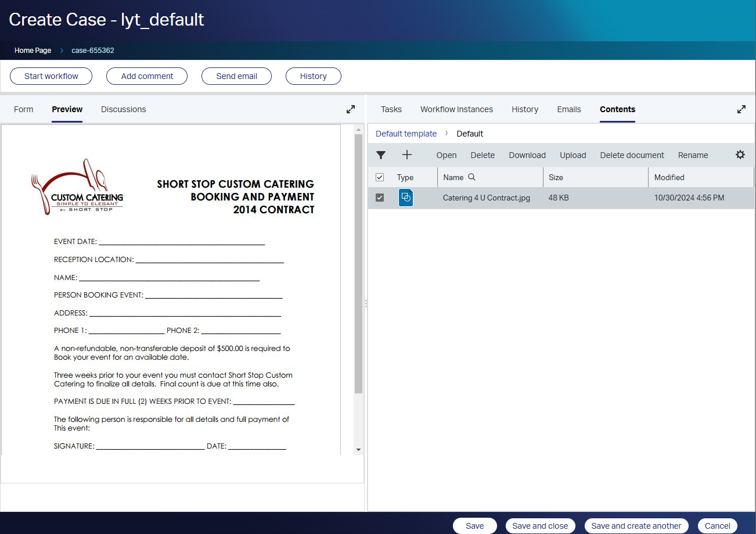
Task: Click the JPG file type icon
Action: [405, 198]
